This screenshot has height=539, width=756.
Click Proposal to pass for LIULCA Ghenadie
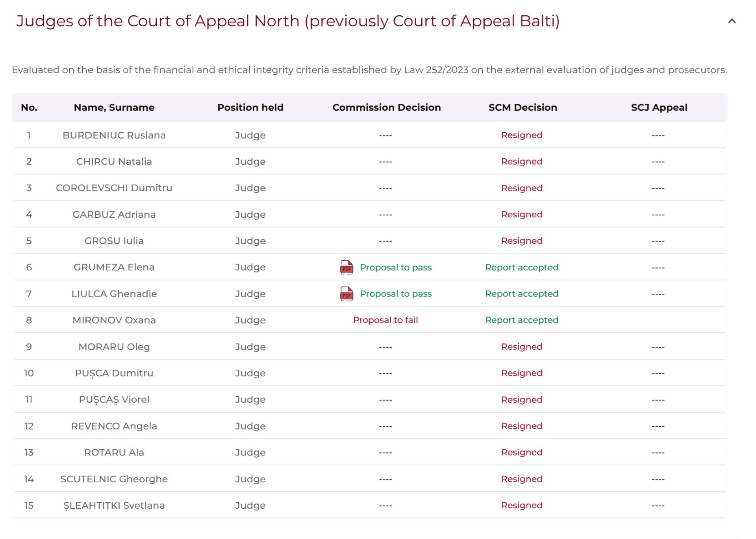coord(395,294)
